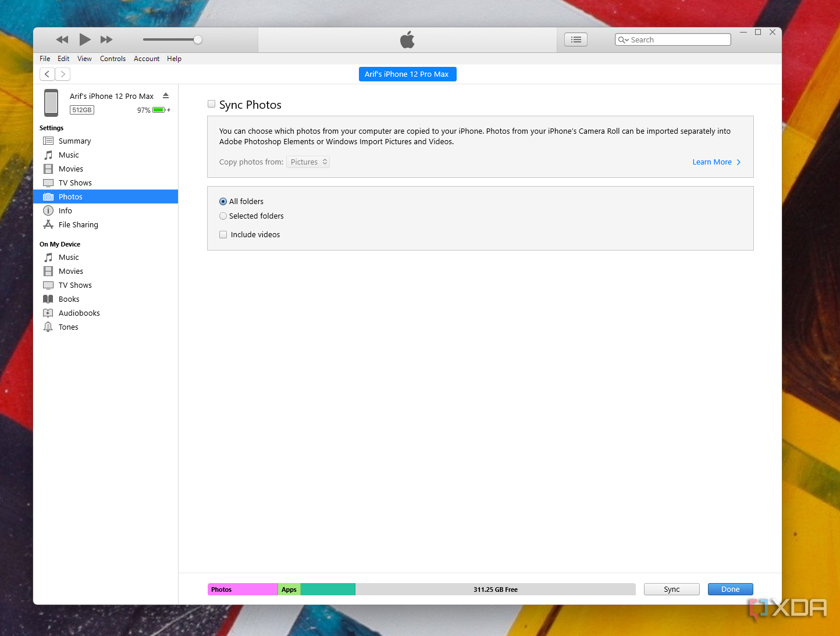Screen dimensions: 840x636
Task: Select File Sharing text in sidebar
Action: pyautogui.click(x=79, y=225)
